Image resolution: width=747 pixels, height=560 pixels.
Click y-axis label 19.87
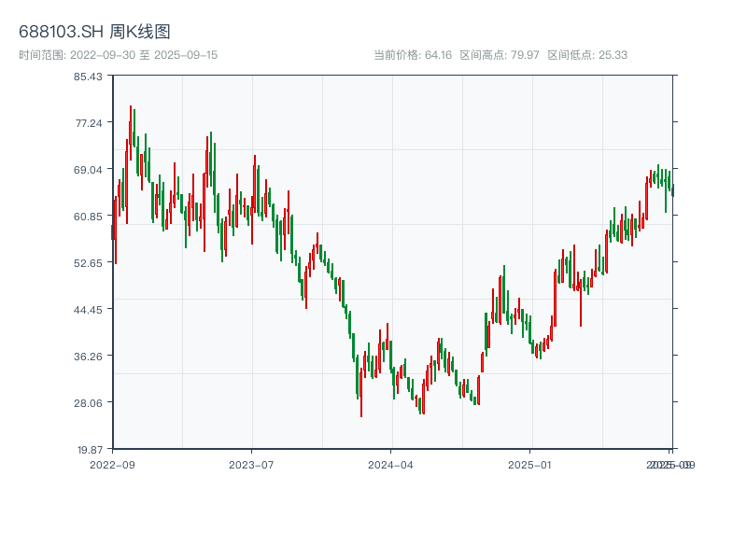click(x=90, y=450)
